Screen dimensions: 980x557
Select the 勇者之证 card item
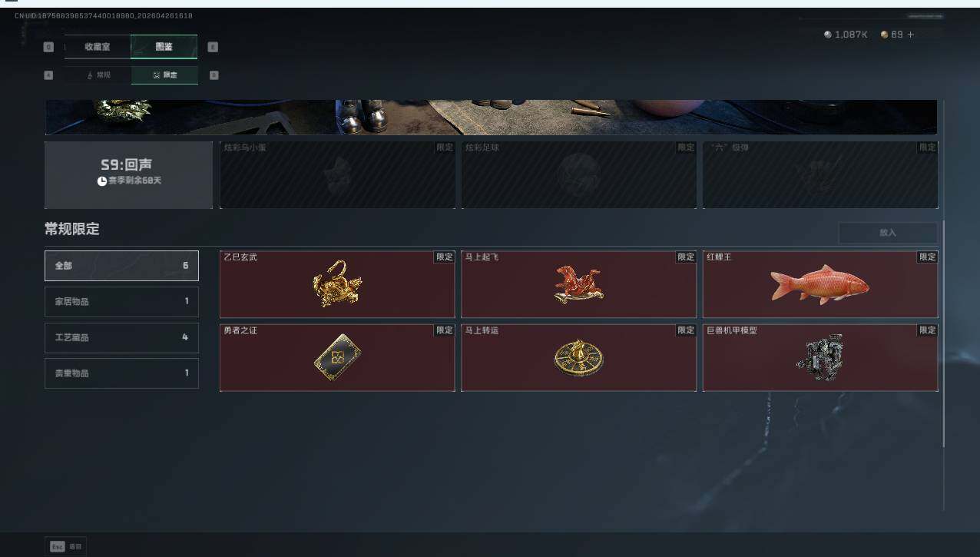coord(337,358)
